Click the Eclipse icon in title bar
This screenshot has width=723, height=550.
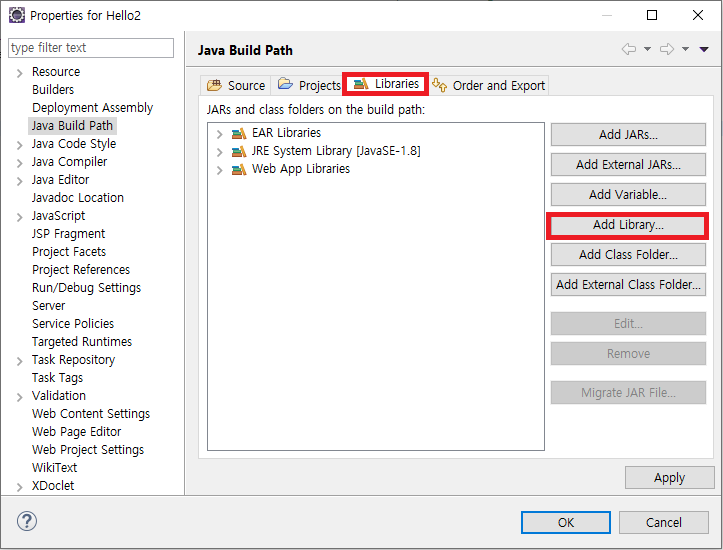click(17, 15)
